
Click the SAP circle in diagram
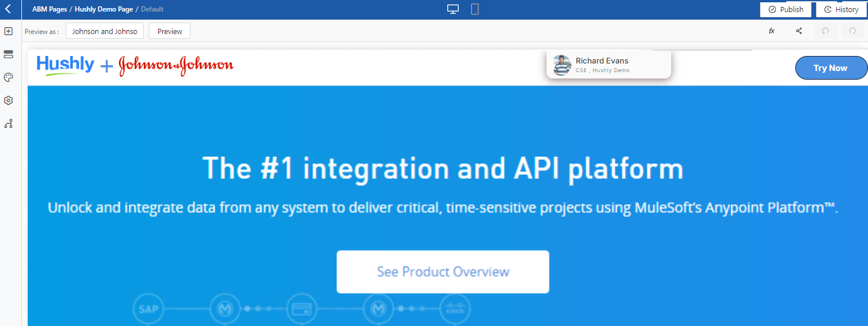tap(148, 309)
